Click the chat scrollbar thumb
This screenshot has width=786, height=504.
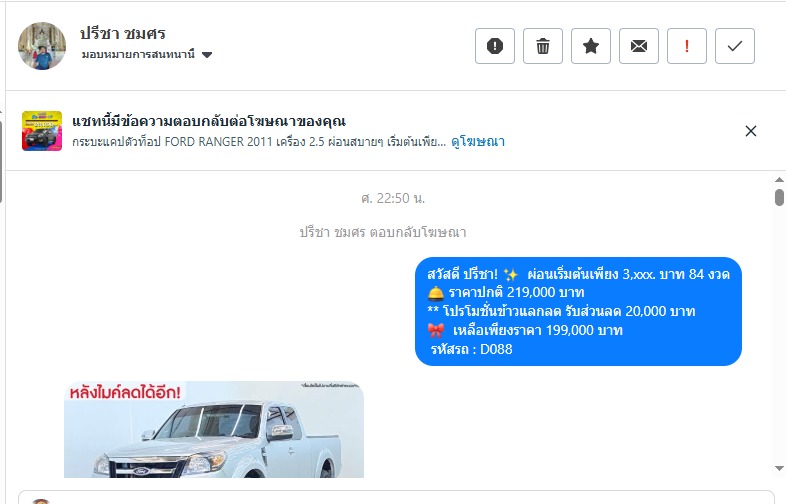[779, 197]
